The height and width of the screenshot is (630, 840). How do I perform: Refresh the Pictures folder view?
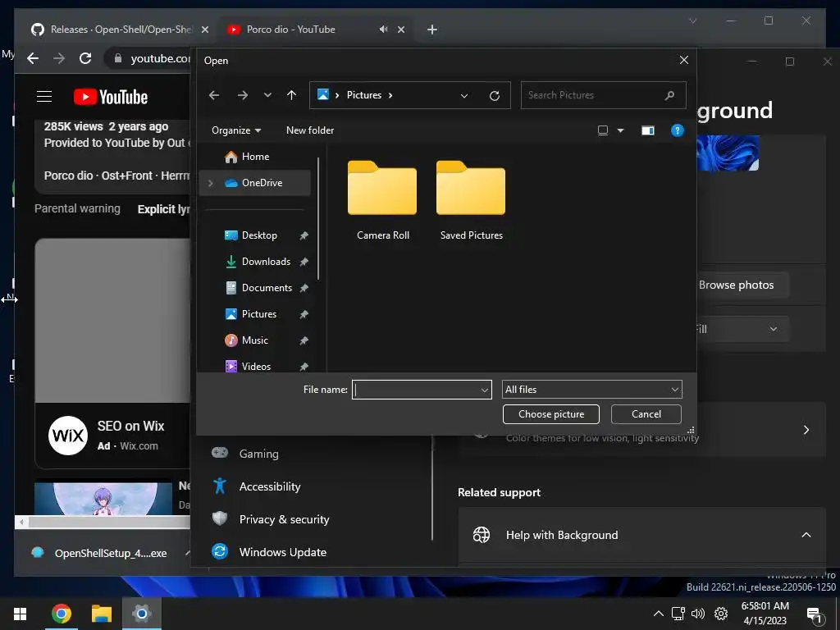tap(495, 95)
